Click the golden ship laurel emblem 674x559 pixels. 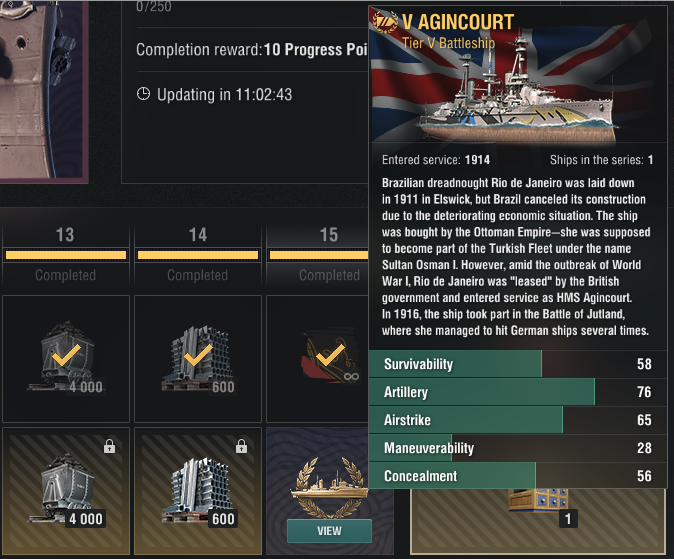tap(329, 486)
